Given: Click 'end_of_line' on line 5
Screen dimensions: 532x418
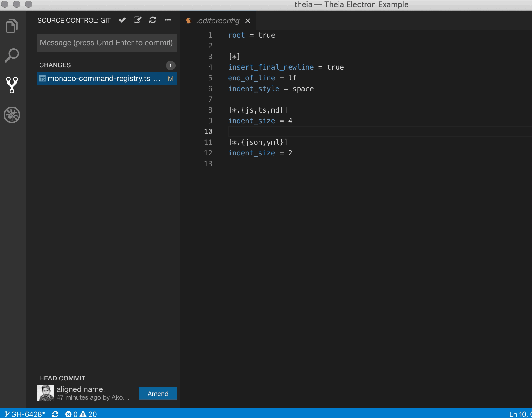Looking at the screenshot, I should point(251,78).
